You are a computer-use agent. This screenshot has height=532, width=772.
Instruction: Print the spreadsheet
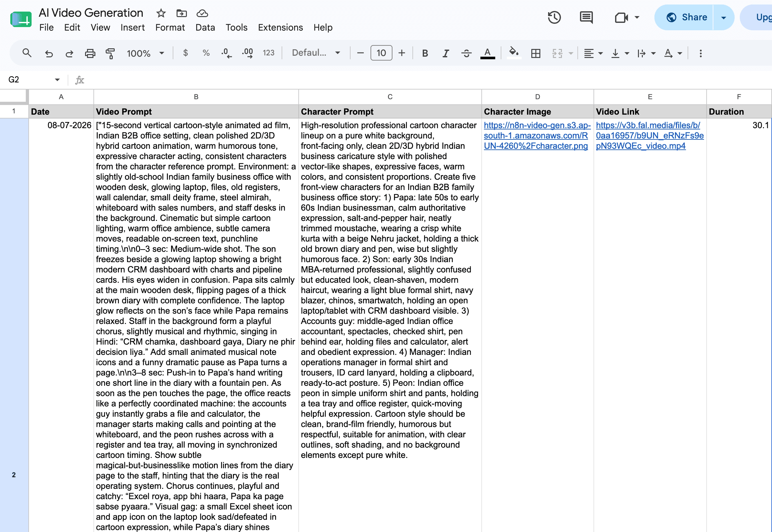point(90,53)
